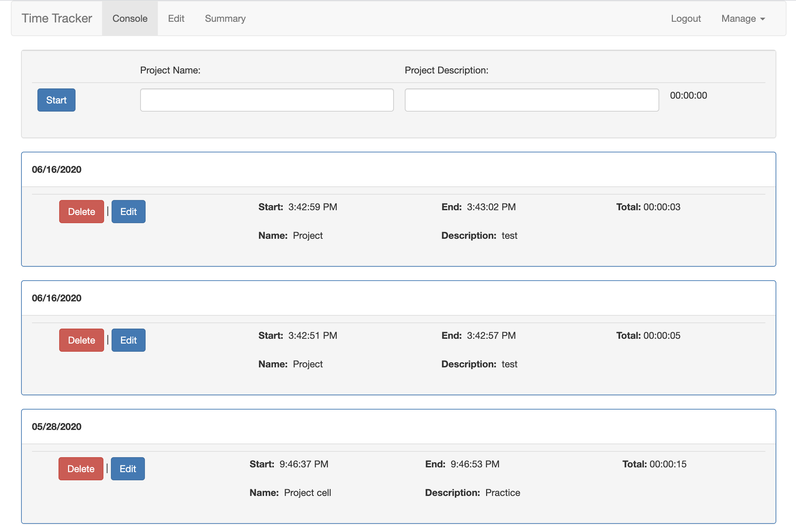Viewport: 796px width, 532px height.
Task: Edit the entry starting 3:42:59 PM
Action: pos(129,212)
